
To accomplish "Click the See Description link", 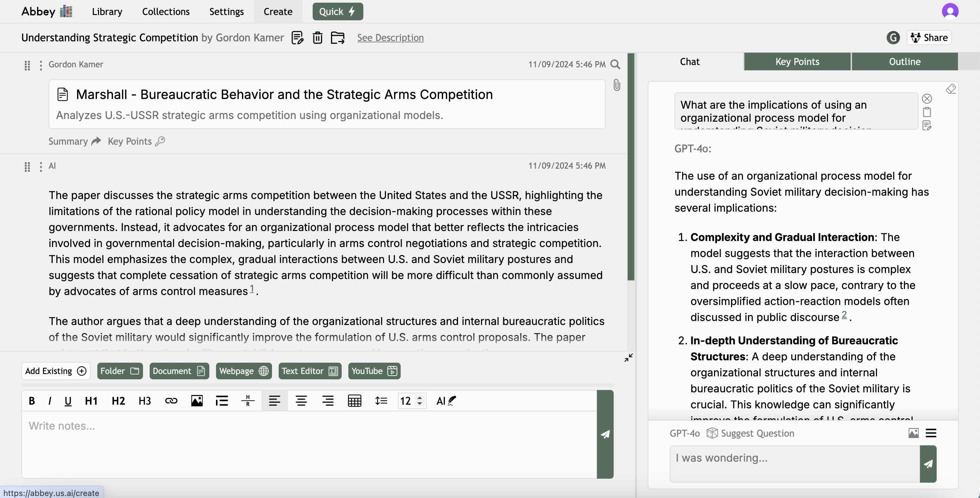I will tap(390, 38).
